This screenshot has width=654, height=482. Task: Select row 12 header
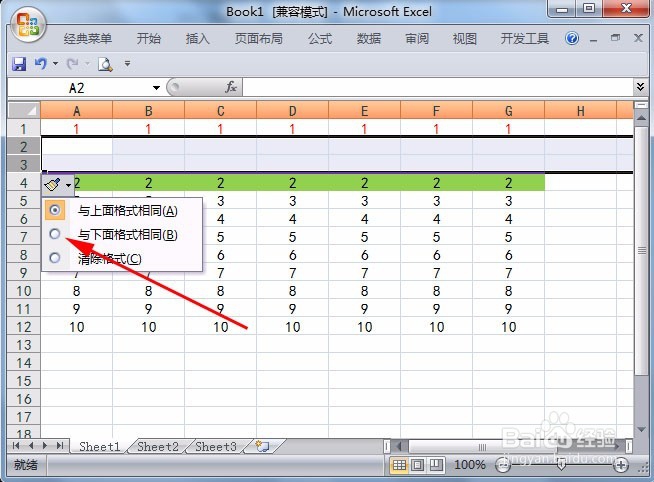tap(24, 326)
